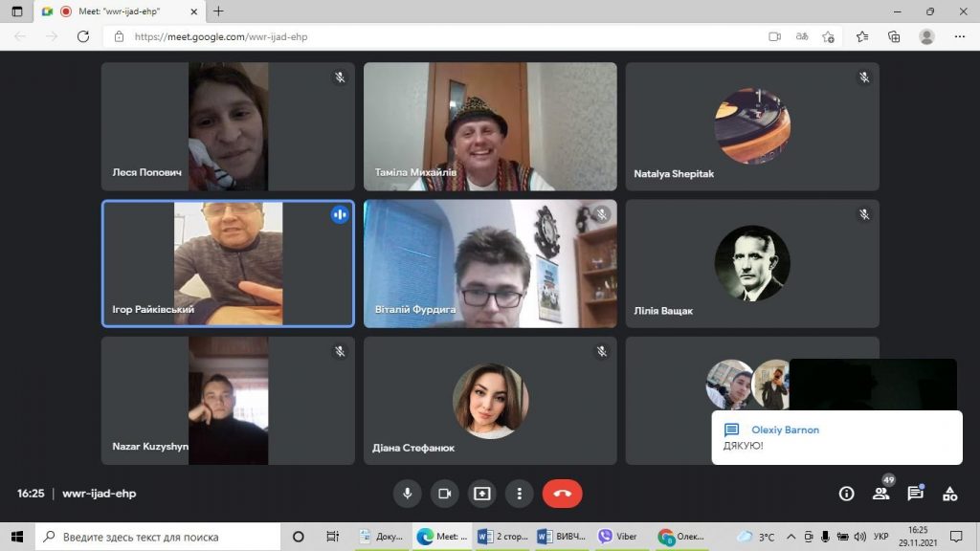
Task: Open the Olexiy Barnon chat notification
Action: tap(836, 438)
